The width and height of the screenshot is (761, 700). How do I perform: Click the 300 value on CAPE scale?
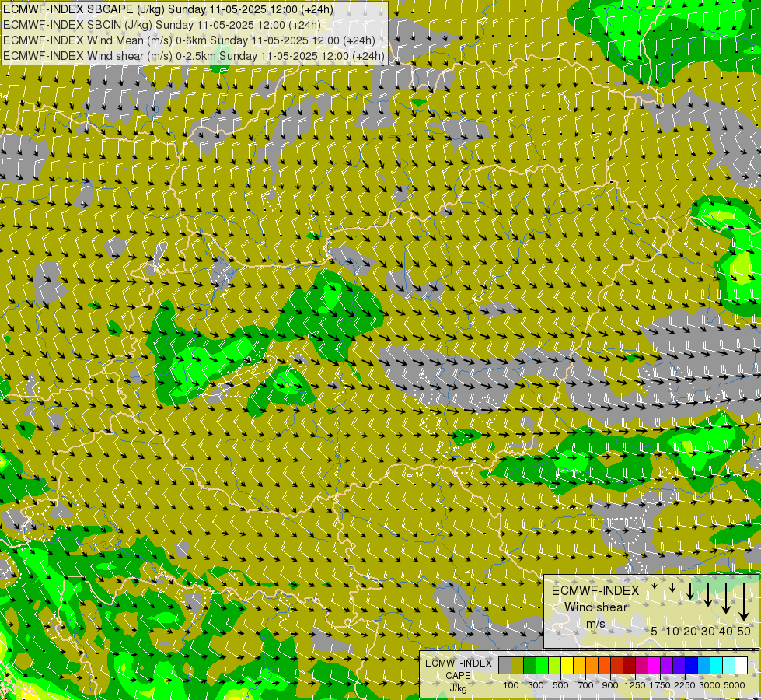[x=536, y=685]
